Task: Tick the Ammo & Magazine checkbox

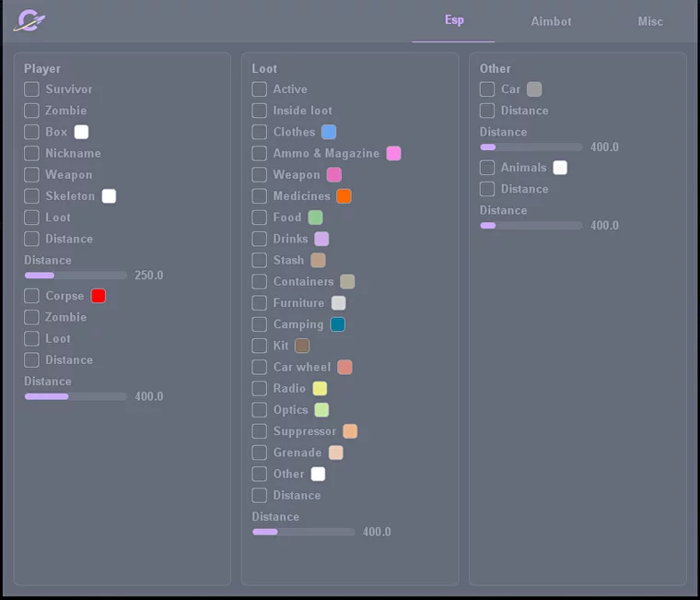Action: point(260,153)
